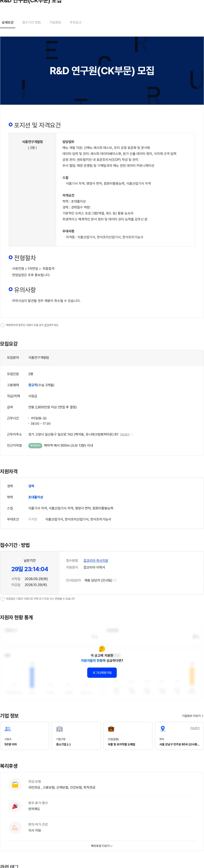Image resolution: width=204 pixels, height=868 pixels.
Task: Click the 전형절차 section heading
Action: click(x=25, y=258)
